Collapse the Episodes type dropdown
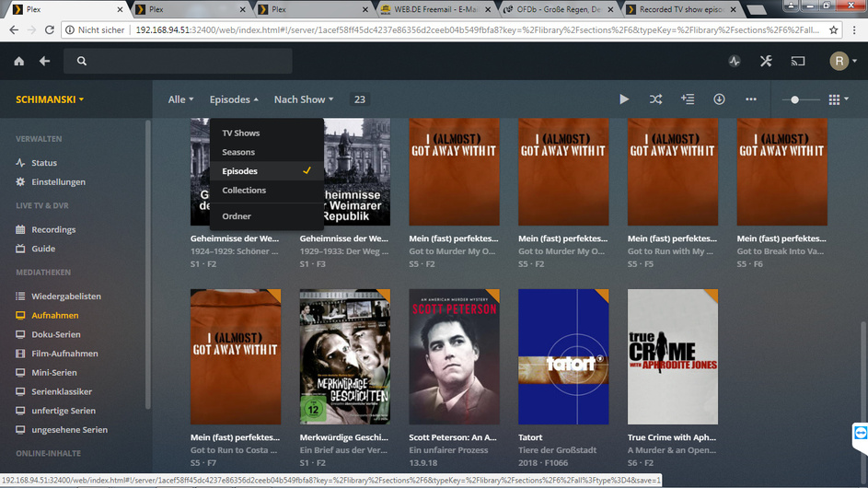This screenshot has width=868, height=488. 234,99
